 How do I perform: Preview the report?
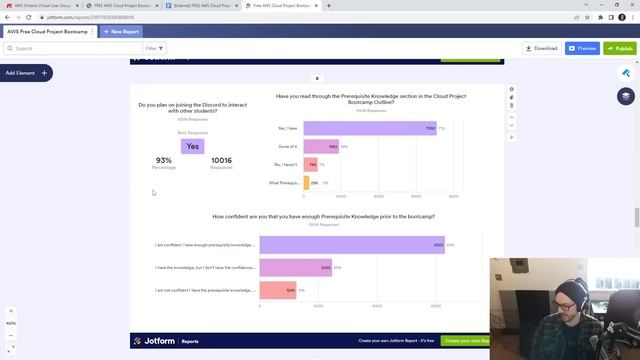click(x=582, y=48)
